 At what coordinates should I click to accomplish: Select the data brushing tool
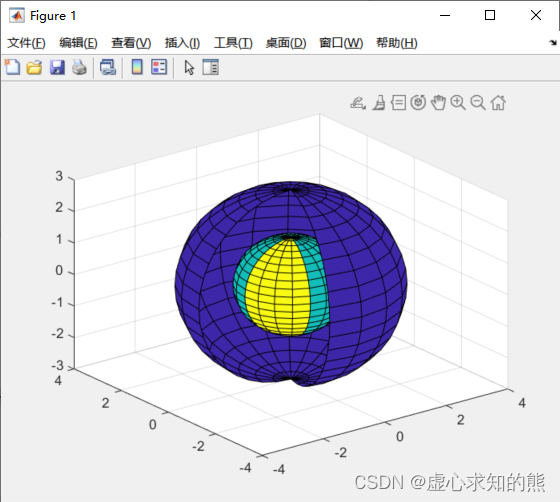click(379, 102)
